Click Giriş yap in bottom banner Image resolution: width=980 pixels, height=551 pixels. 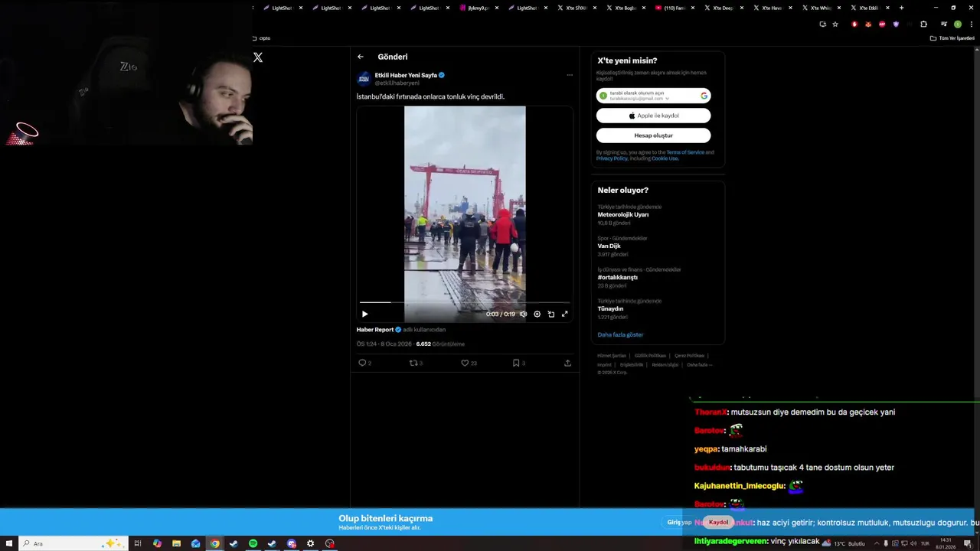point(679,522)
